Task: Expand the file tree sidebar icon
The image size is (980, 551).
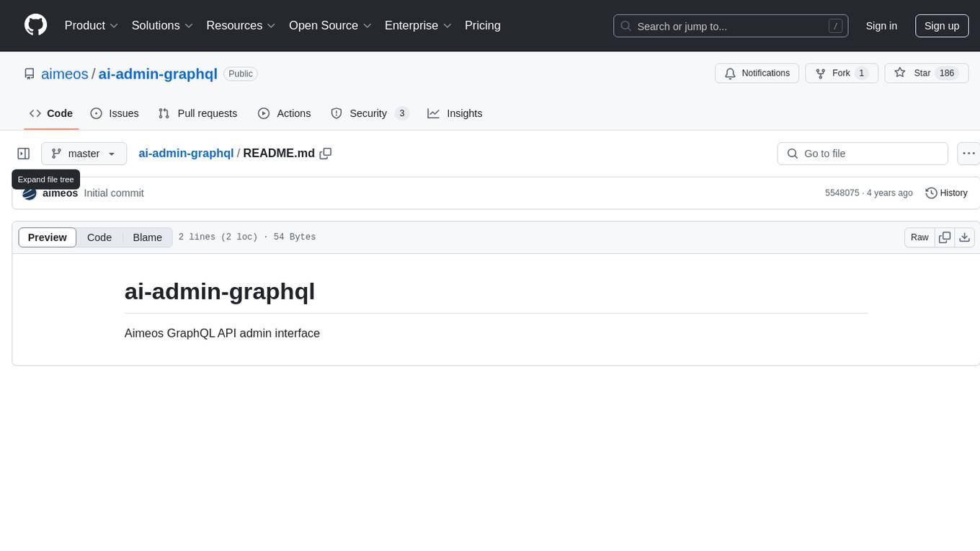Action: click(x=24, y=154)
